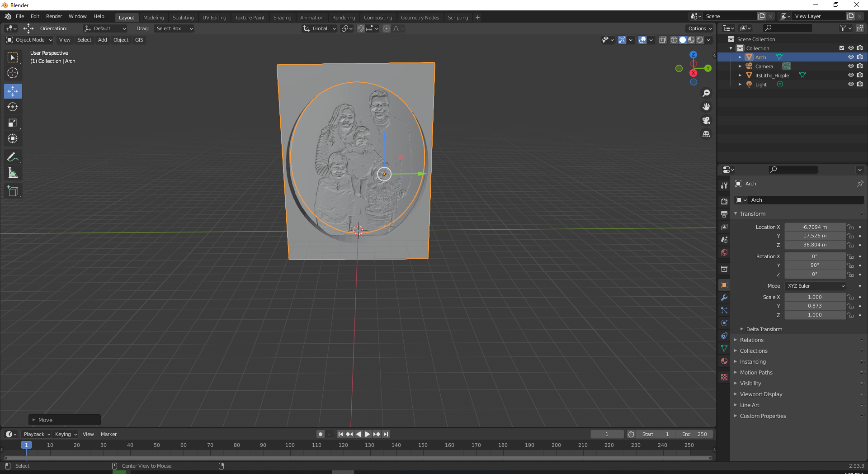The image size is (868, 474).
Task: Select the Cursor tool
Action: [x=13, y=73]
